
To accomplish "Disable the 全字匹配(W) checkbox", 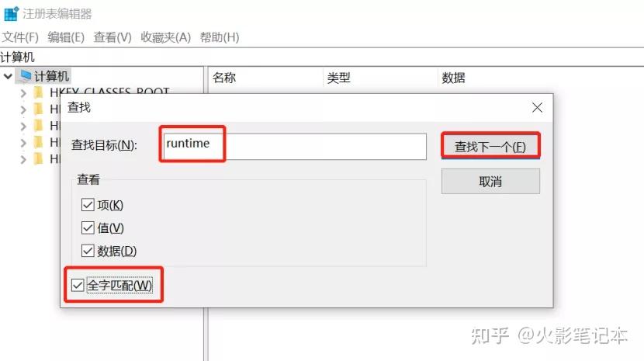I will coord(78,285).
